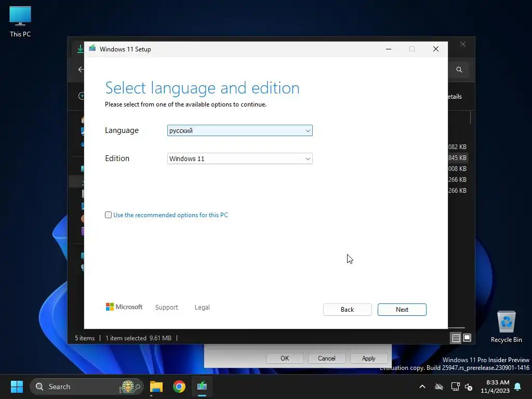The height and width of the screenshot is (399, 532).
Task: Click the network display tray icon
Action: [455, 387]
